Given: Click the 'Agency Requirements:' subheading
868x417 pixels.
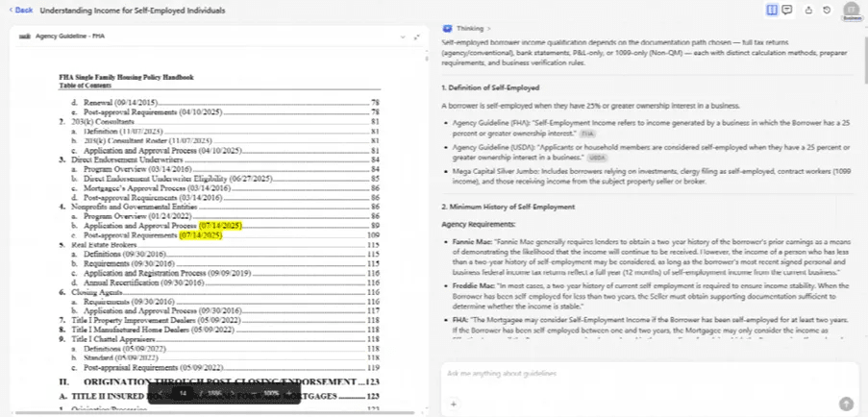Looking at the screenshot, I should tap(479, 225).
